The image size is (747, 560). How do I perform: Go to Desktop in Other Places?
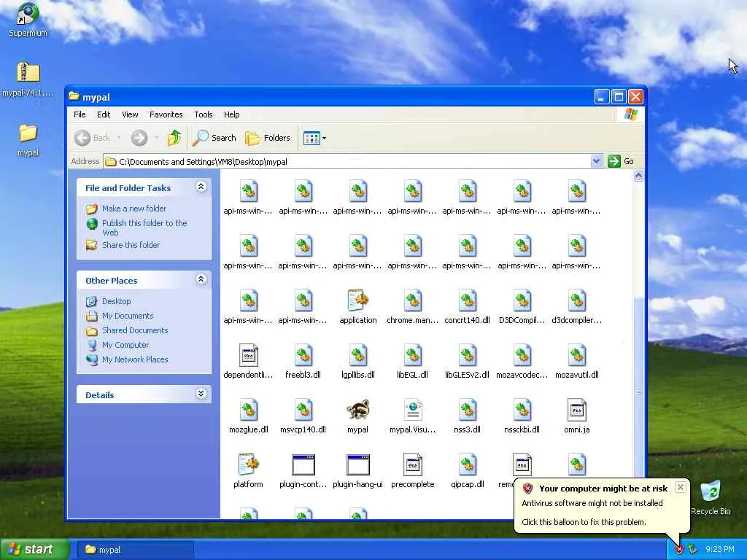(x=116, y=301)
